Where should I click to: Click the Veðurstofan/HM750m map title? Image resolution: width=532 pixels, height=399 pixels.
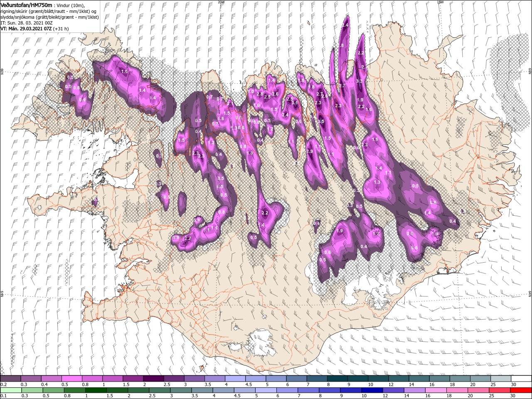[x=26, y=5]
